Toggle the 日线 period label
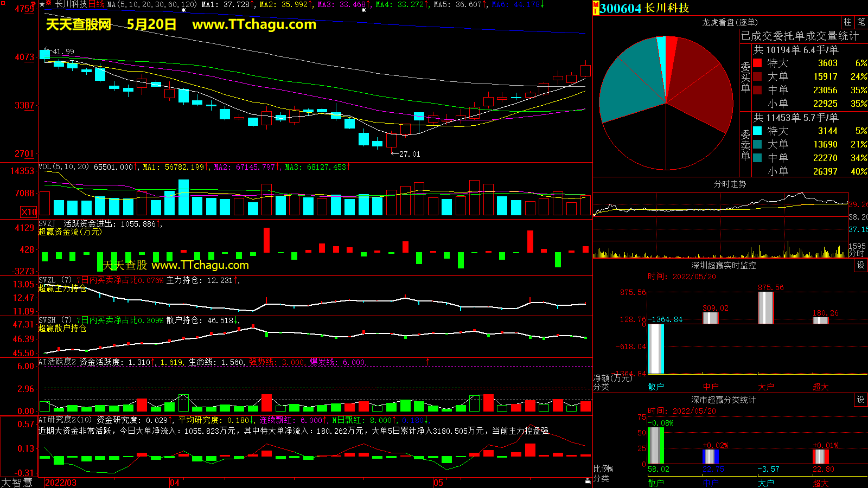The height and width of the screenshot is (488, 868). pyautogui.click(x=96, y=4)
